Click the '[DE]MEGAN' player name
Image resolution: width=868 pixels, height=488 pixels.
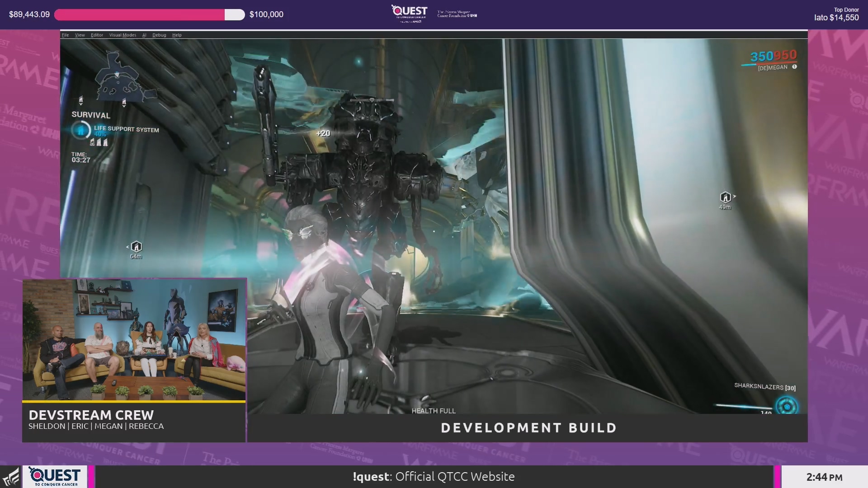tap(773, 67)
